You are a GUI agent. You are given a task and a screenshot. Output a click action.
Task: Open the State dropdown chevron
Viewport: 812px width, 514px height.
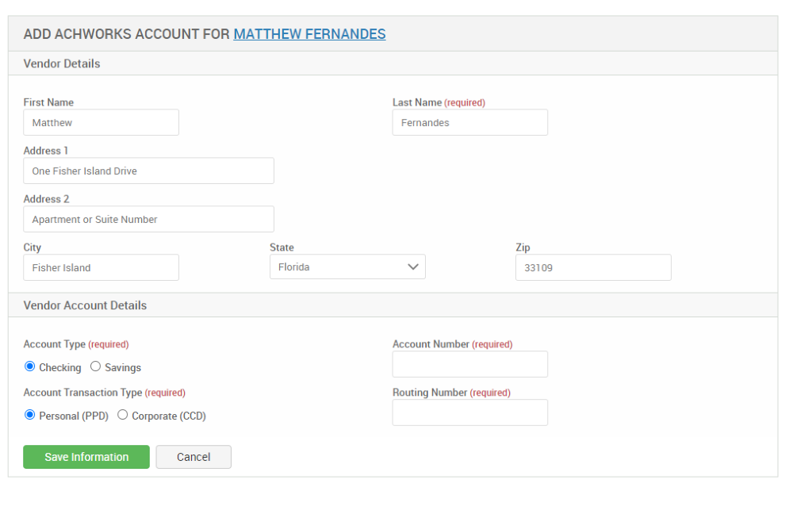413,267
